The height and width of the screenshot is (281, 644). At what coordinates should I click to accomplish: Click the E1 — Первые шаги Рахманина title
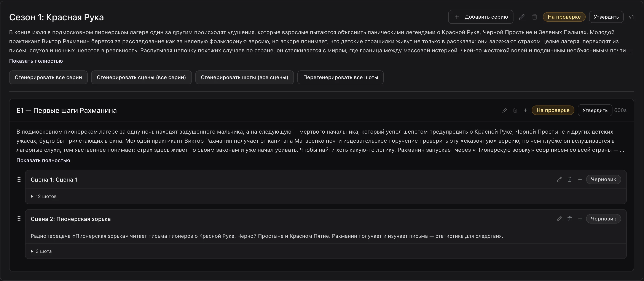point(67,110)
